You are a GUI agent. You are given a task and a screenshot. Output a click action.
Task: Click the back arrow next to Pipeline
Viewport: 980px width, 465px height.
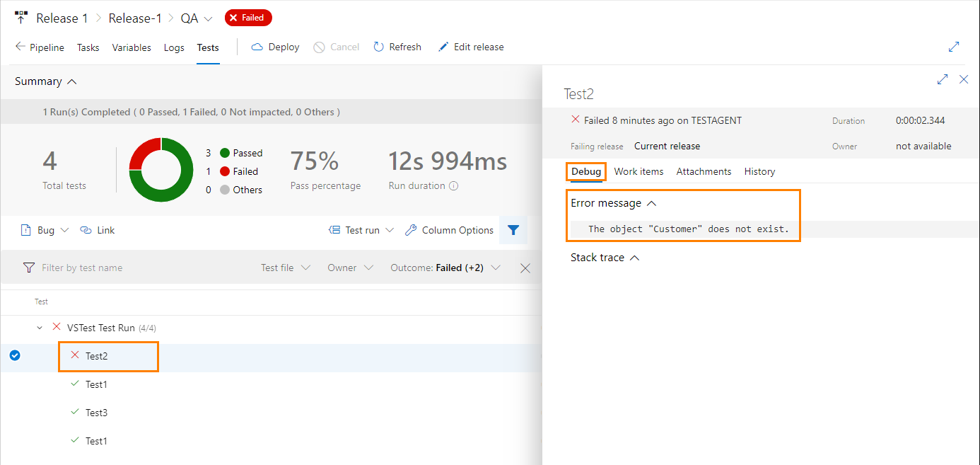pos(20,47)
